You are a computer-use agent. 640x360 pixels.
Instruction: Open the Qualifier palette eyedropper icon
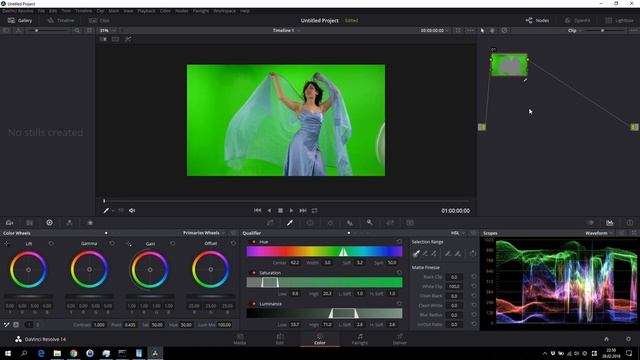point(290,223)
